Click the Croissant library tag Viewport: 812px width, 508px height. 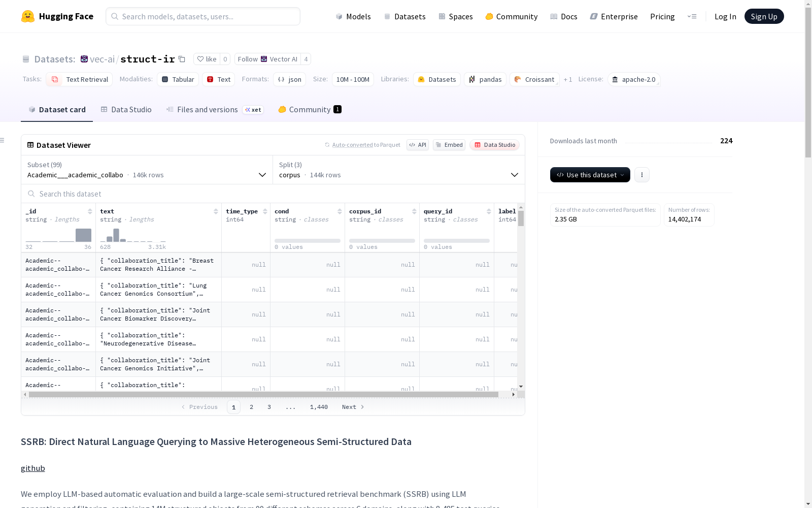tap(534, 79)
